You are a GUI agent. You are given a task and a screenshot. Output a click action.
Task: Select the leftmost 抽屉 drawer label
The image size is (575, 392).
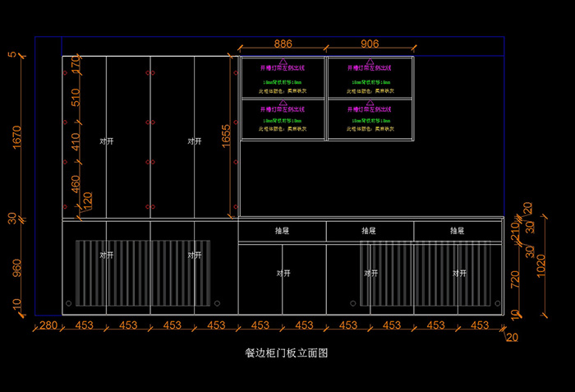click(283, 231)
